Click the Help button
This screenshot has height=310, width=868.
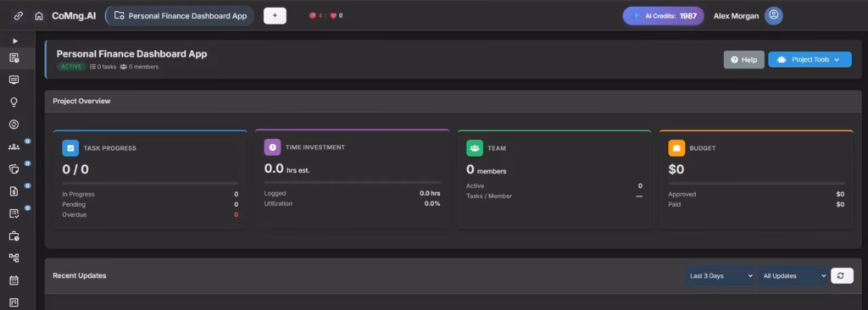click(x=743, y=59)
